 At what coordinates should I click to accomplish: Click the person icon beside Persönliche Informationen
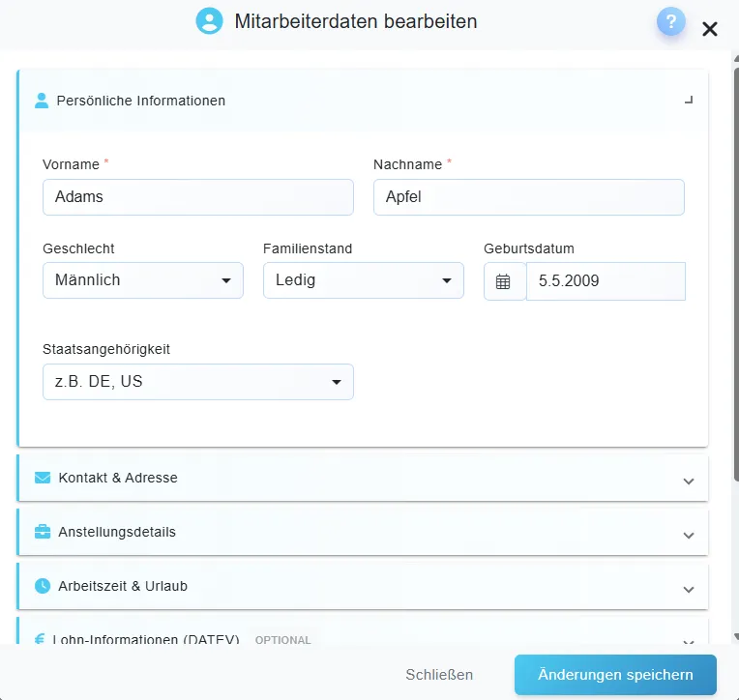tap(42, 101)
